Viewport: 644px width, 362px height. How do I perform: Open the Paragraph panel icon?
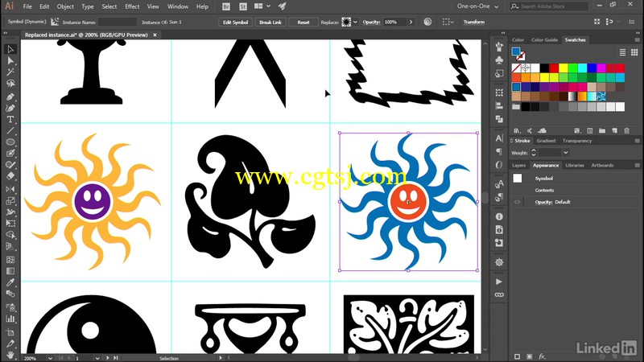(x=499, y=152)
